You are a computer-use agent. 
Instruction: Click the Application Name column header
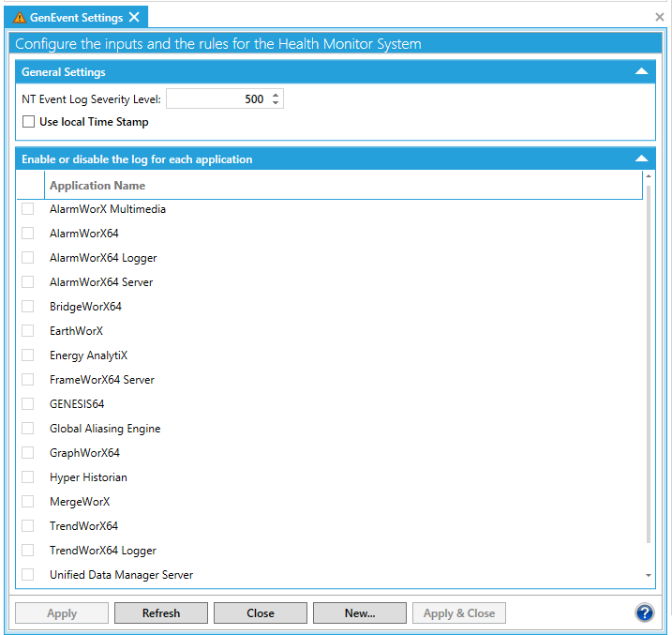[x=97, y=186]
